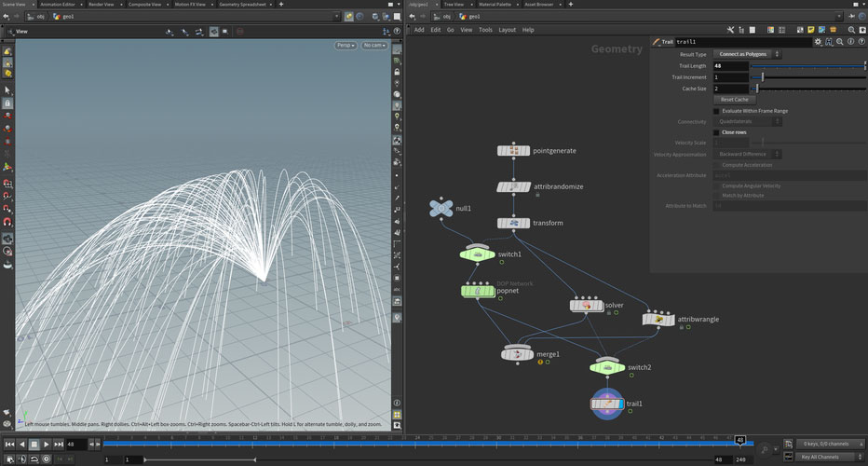Select the null1 node
The image size is (868, 466).
(441, 209)
